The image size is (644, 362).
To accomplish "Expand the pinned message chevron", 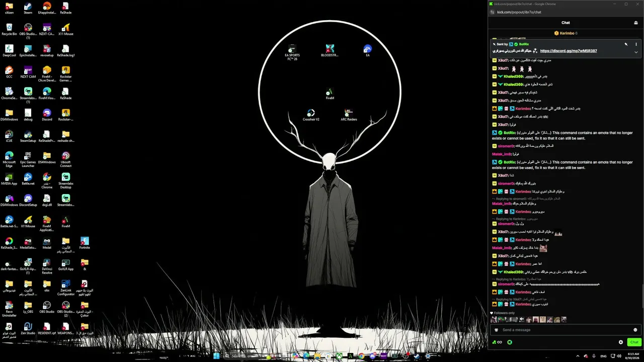I will pyautogui.click(x=636, y=52).
